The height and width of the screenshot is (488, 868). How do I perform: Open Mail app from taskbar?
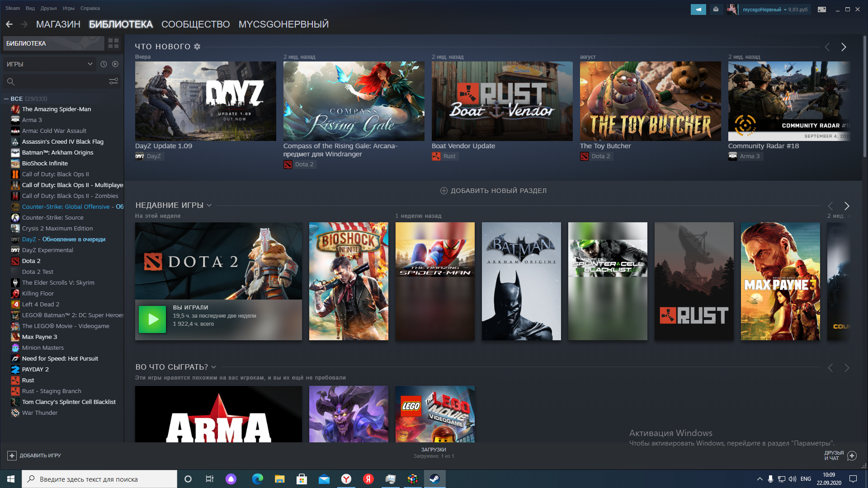[324, 479]
